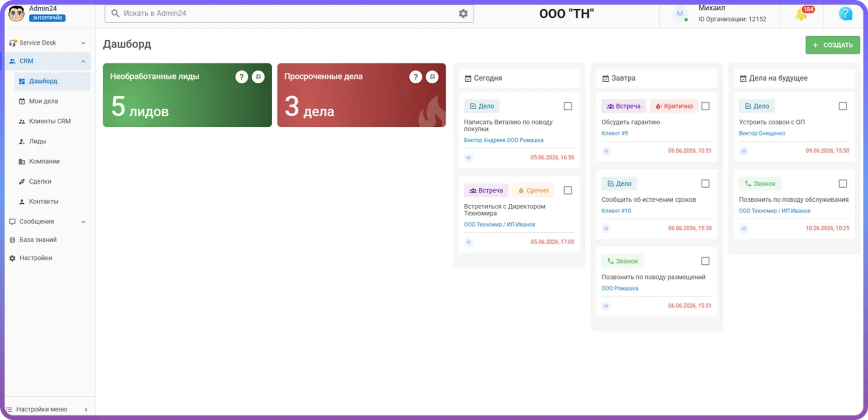Open client link Клиент #9
The height and width of the screenshot is (420, 868).
point(614,133)
